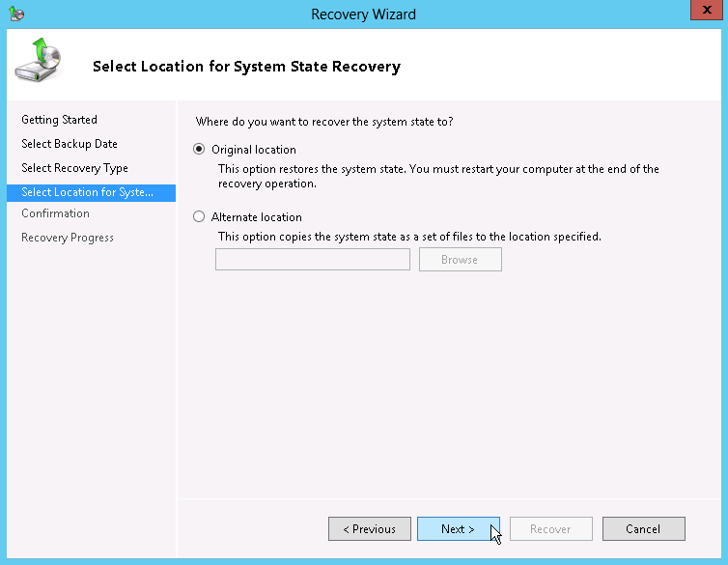Click the recovery disc icon in header
This screenshot has width=728, height=565.
click(38, 63)
